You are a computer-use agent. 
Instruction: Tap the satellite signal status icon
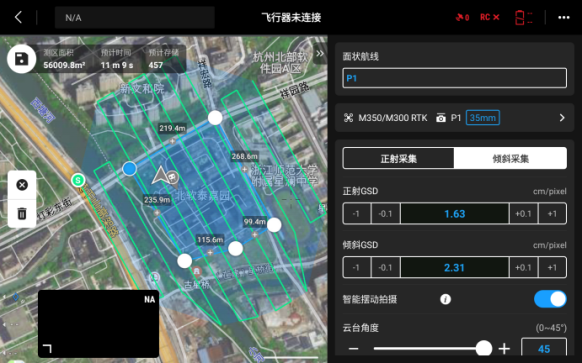[x=462, y=17]
